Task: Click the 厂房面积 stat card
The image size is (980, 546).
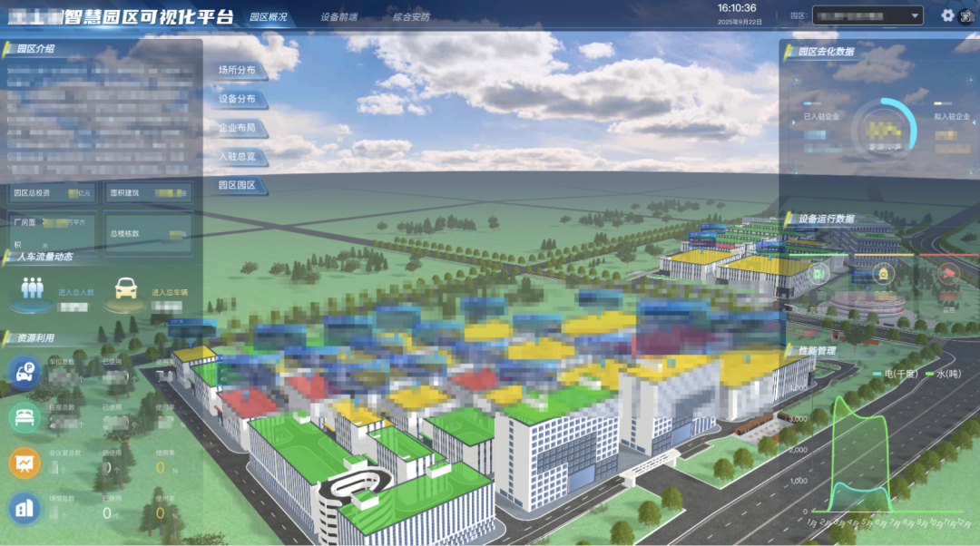Action: [x=52, y=234]
